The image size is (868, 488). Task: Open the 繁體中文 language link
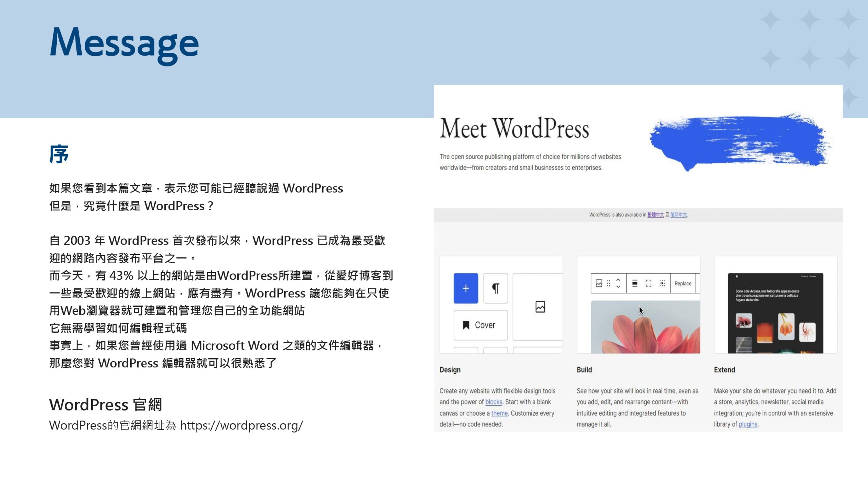655,215
